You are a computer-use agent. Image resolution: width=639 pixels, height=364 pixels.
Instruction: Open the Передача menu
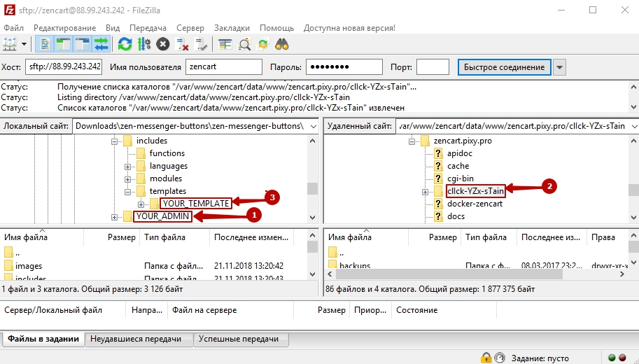click(148, 28)
